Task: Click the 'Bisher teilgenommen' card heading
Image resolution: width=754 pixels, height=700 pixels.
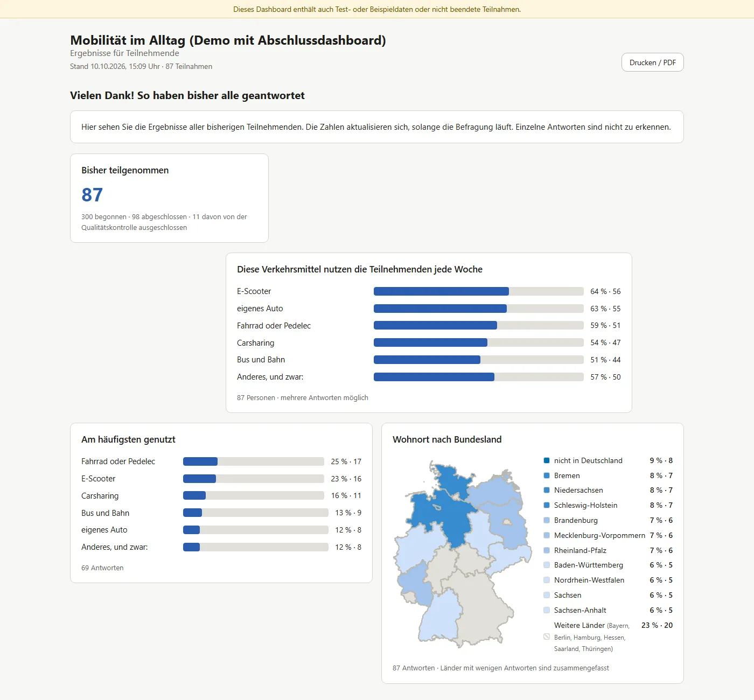Action: (125, 170)
